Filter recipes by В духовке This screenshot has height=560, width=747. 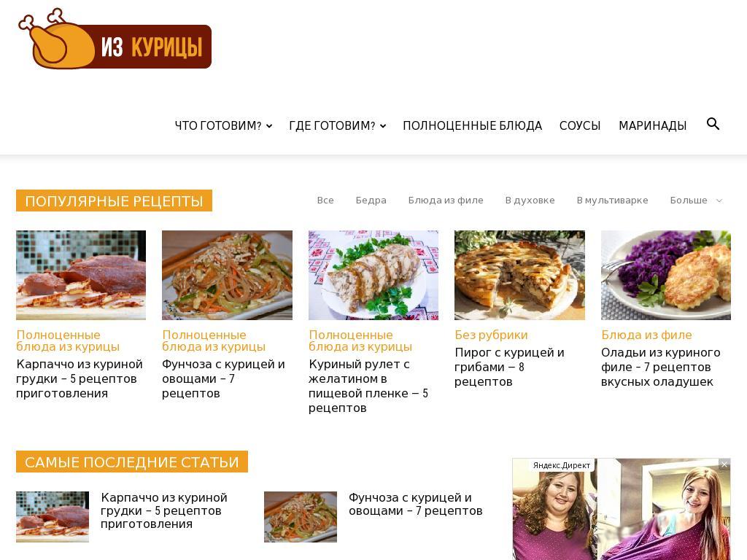coord(530,201)
